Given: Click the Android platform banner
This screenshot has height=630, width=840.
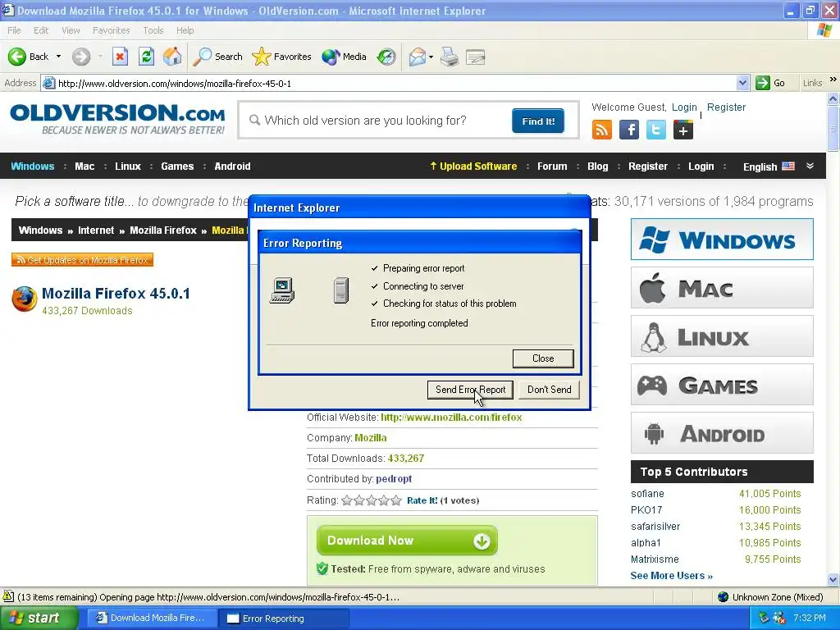Looking at the screenshot, I should coord(722,433).
